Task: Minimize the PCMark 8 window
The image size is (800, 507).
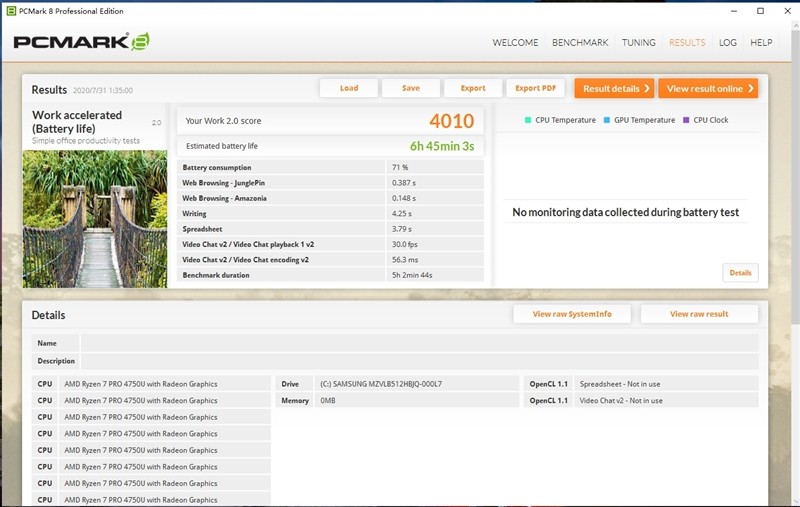Action: pos(734,11)
